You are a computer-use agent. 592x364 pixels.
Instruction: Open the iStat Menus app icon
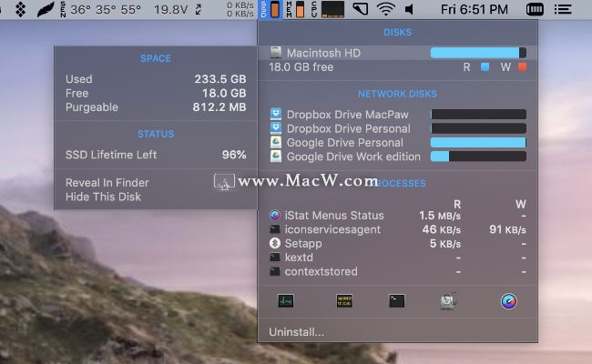click(508, 301)
